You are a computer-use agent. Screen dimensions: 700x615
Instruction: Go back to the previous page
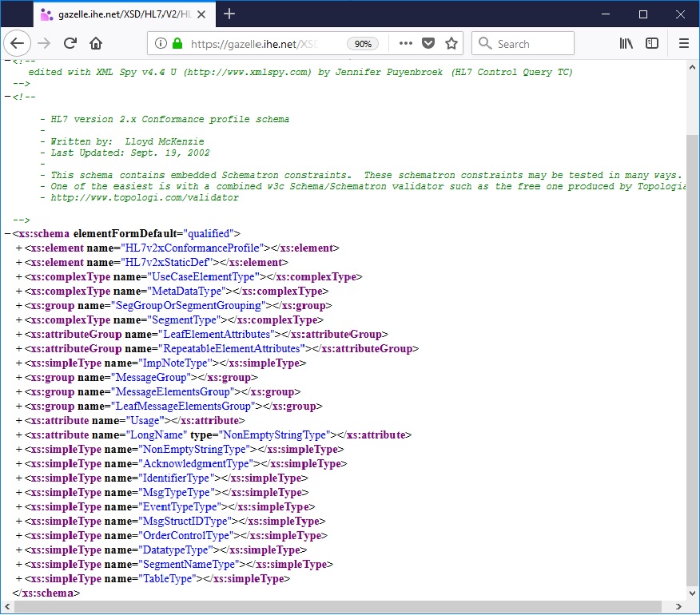(x=18, y=43)
